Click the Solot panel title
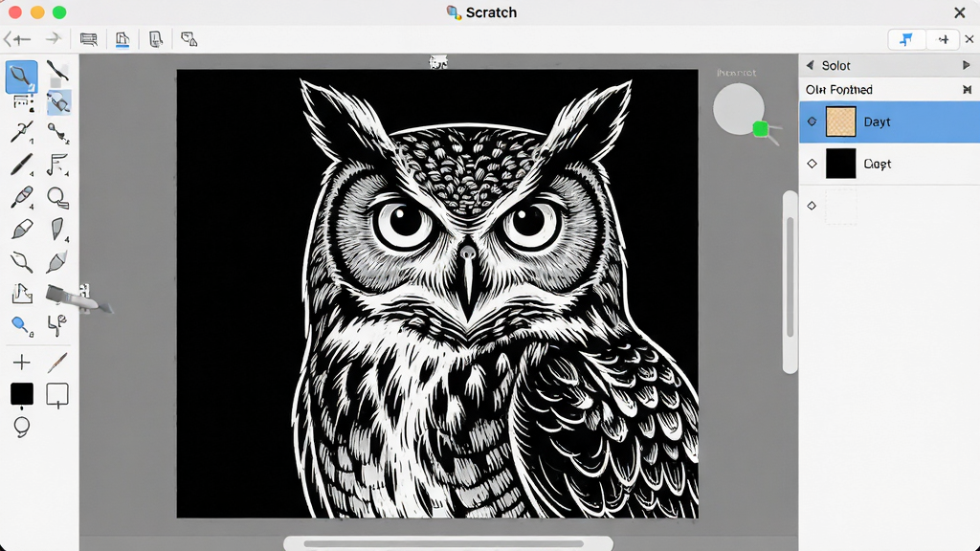This screenshot has width=980, height=551. tap(835, 66)
